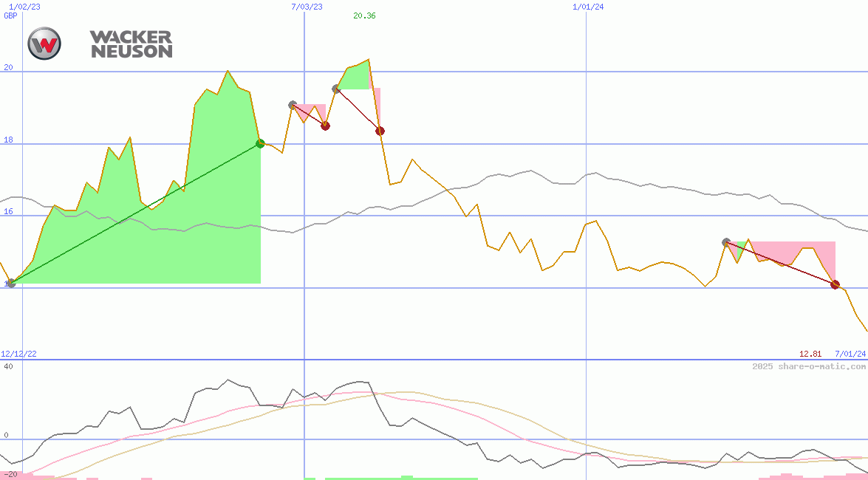This screenshot has height=480, width=868.
Task: Select the last red exit marker near price 14
Action: pyautogui.click(x=835, y=284)
